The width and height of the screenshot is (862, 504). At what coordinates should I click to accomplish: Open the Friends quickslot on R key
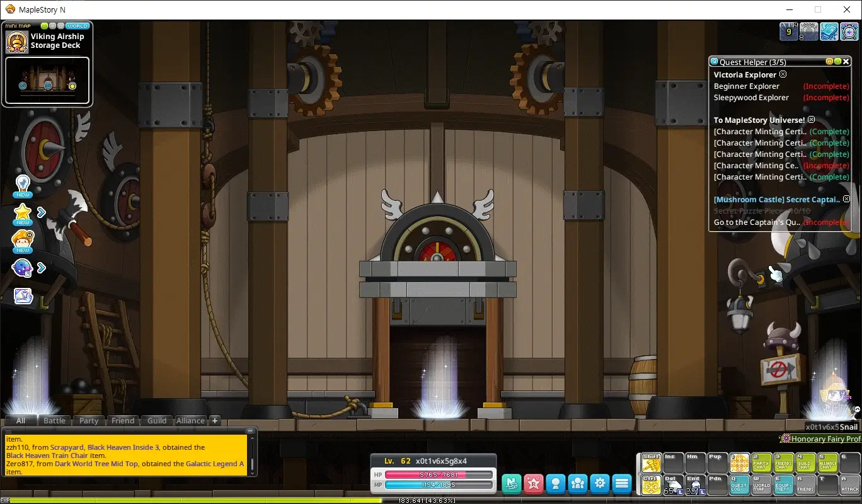tap(806, 484)
